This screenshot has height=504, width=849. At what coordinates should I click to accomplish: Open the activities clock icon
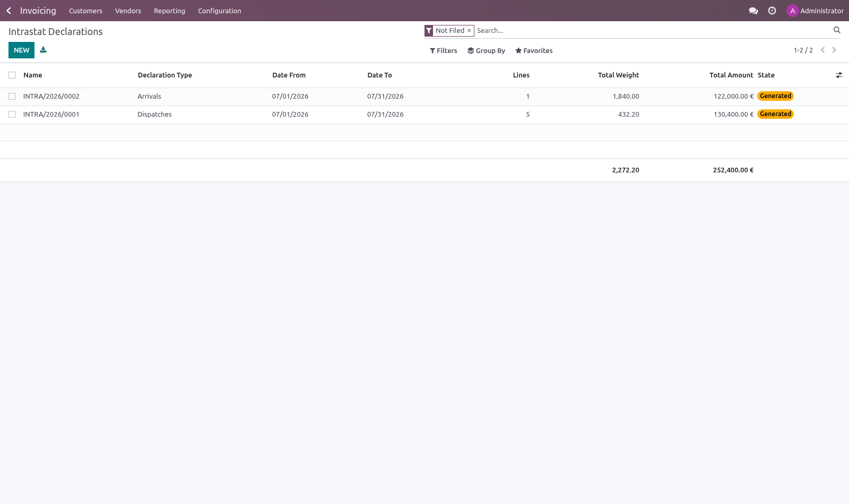pos(772,11)
